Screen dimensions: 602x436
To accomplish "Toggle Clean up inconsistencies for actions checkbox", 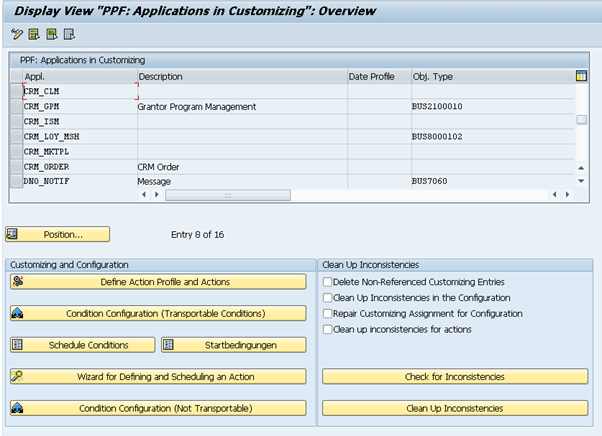I will coord(327,328).
